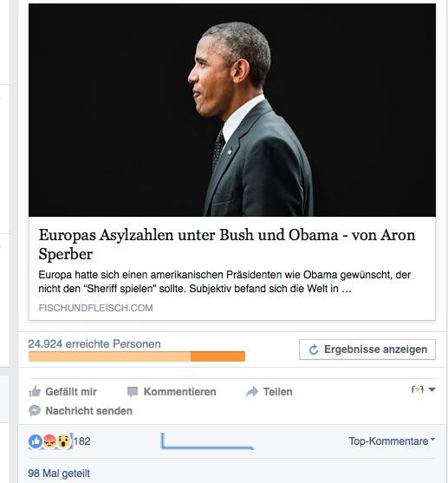Click the thumbs-up icon beside Gefällt mir
The height and width of the screenshot is (483, 448).
point(35,392)
